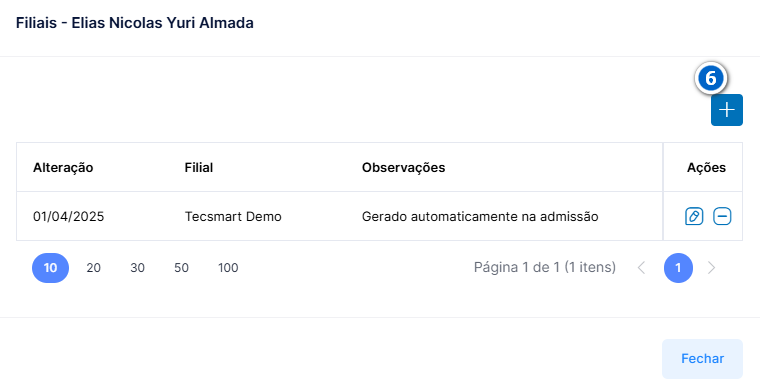Select the 01/04/2025 date cell
This screenshot has height=388, width=760.
pos(68,217)
